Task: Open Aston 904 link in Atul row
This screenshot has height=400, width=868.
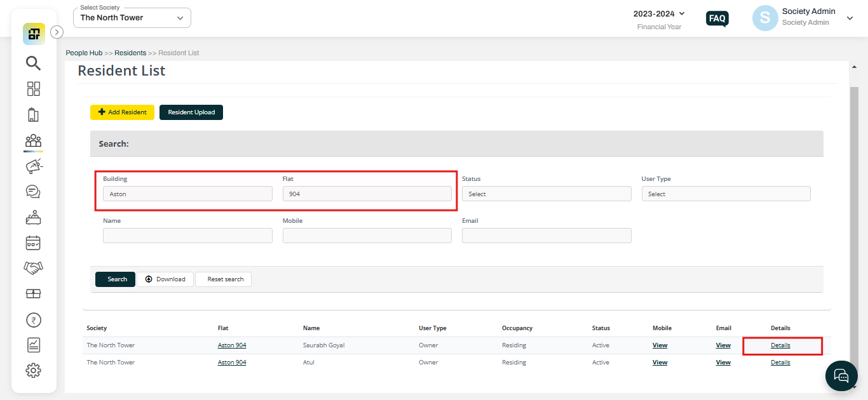Action: (x=232, y=363)
